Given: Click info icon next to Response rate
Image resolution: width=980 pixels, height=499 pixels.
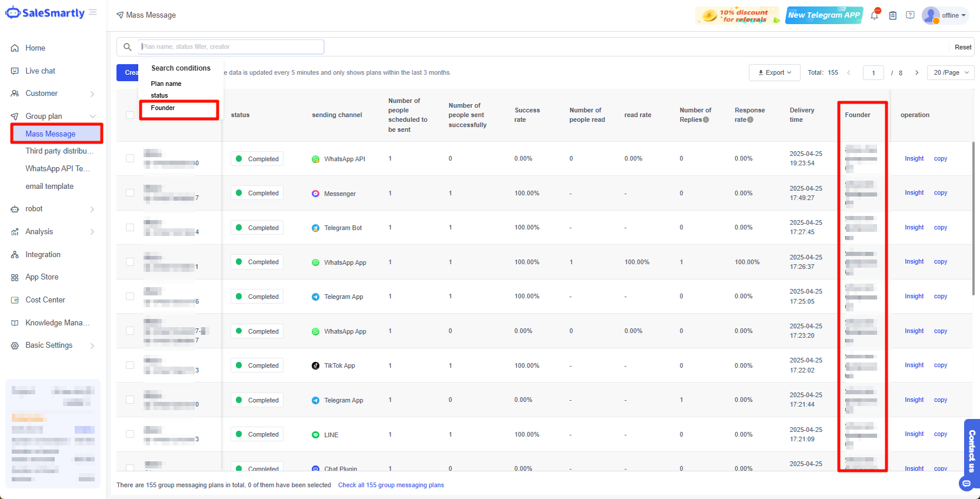Looking at the screenshot, I should pyautogui.click(x=750, y=120).
